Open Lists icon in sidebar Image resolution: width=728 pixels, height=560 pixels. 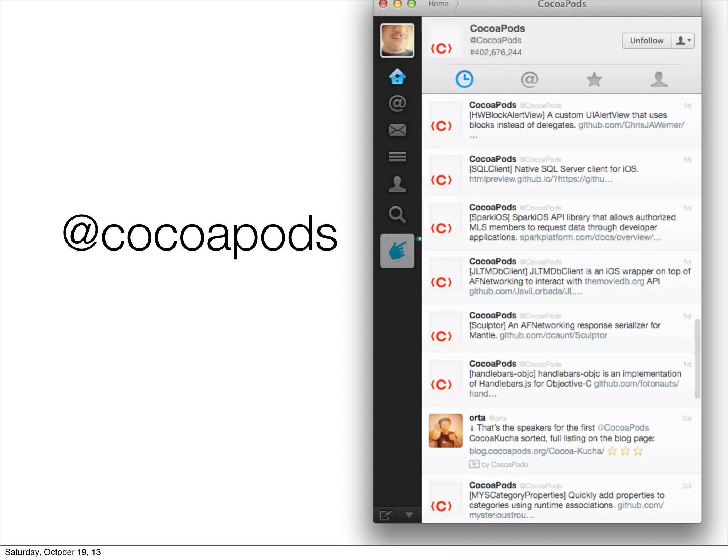click(x=397, y=157)
